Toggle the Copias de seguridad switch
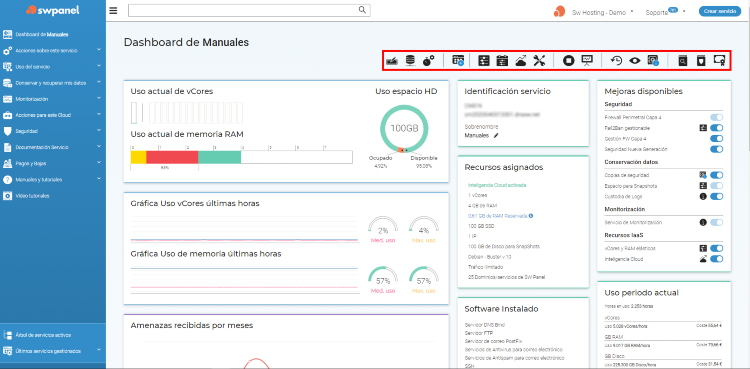 click(x=717, y=175)
